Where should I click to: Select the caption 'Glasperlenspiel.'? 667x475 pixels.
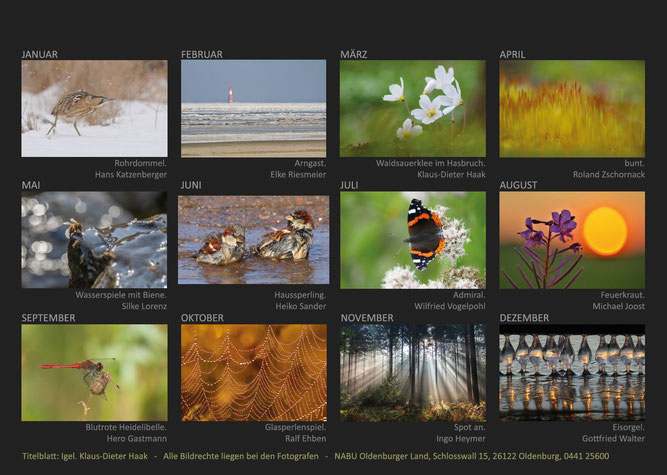coord(295,427)
